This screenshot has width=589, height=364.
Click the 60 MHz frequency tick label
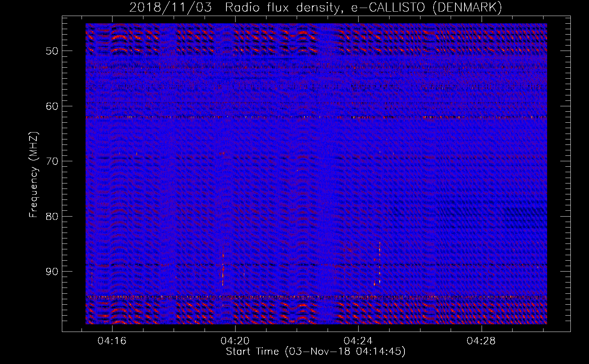52,106
